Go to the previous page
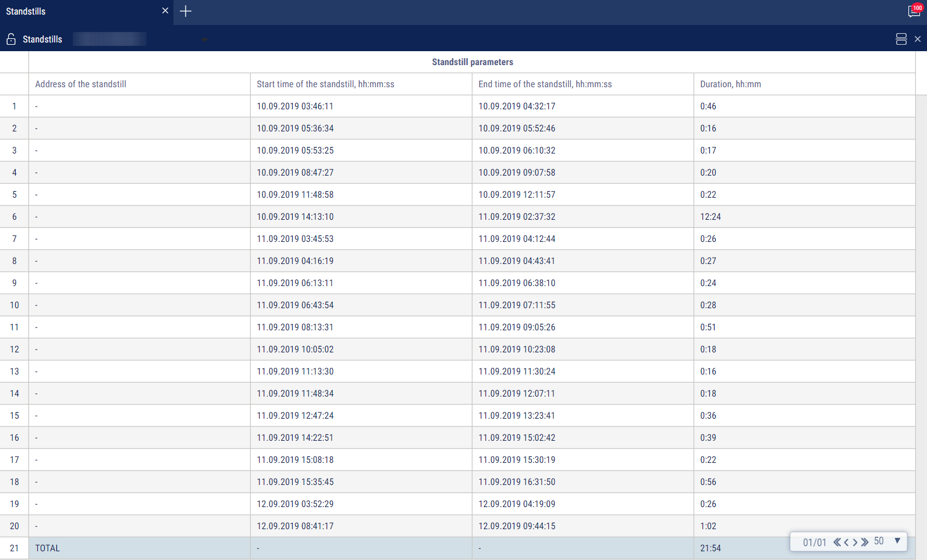 846,542
